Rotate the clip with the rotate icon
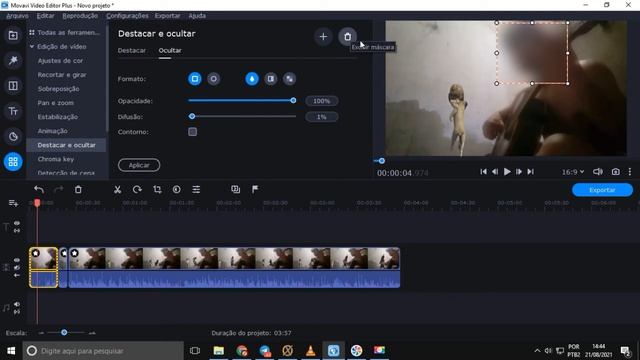 click(137, 189)
